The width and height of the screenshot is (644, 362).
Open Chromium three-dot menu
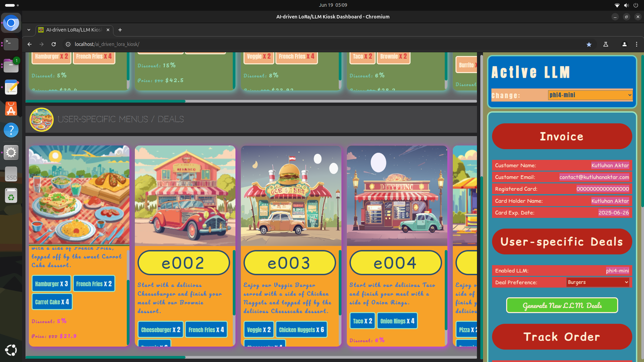point(637,44)
